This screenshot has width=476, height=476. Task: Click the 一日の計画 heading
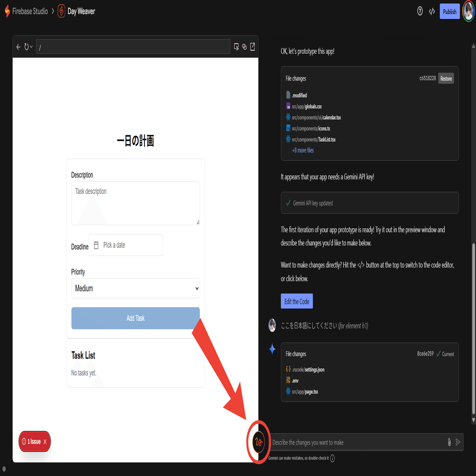(x=135, y=141)
